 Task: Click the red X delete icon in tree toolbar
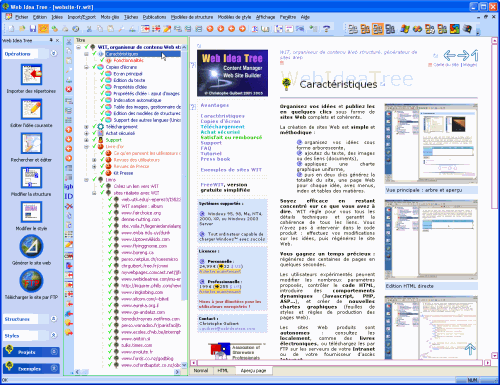[69, 89]
